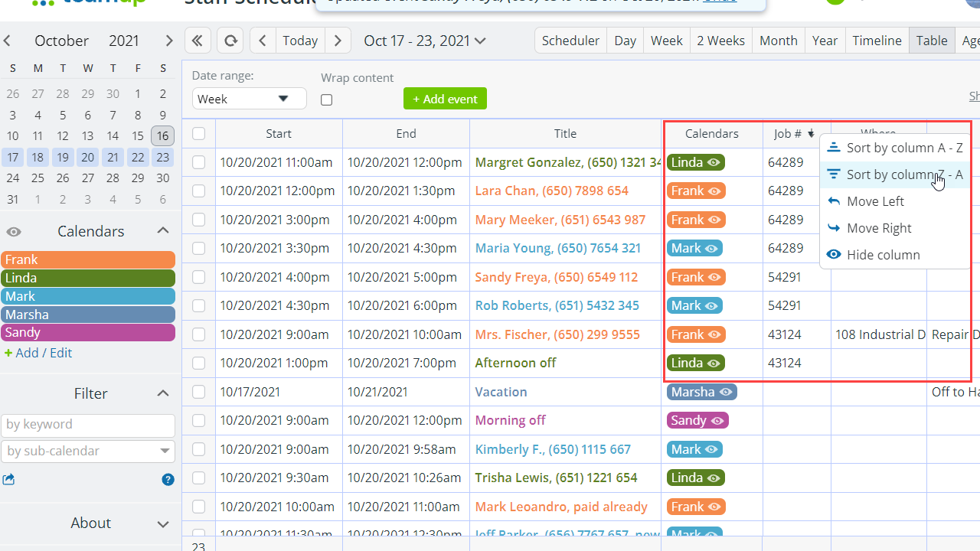Click the double-left collapse sidebar icon
The height and width of the screenshot is (551, 980).
click(198, 41)
